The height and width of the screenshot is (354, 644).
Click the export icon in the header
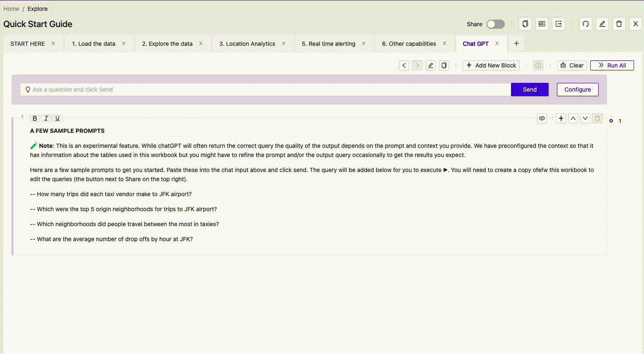point(559,24)
